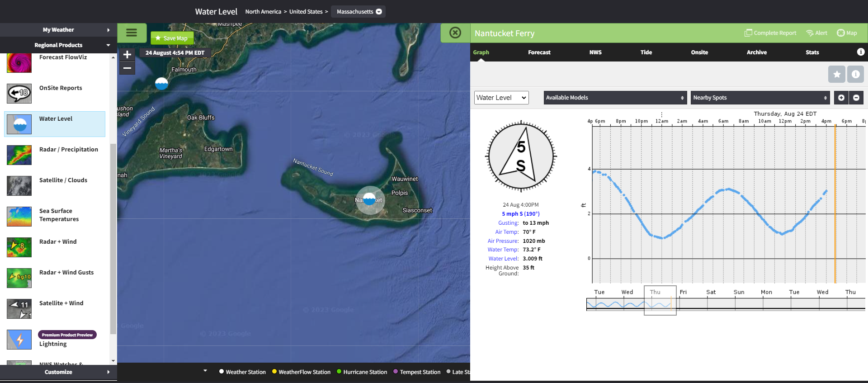Image resolution: width=868 pixels, height=383 pixels.
Task: Switch to the Onsite tab
Action: point(699,52)
